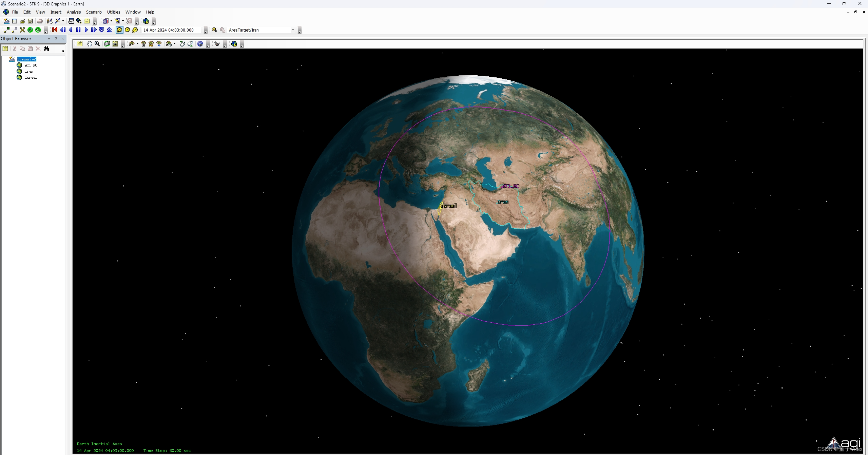The height and width of the screenshot is (455, 868).
Task: Click the binoculars find icon
Action: coord(46,49)
